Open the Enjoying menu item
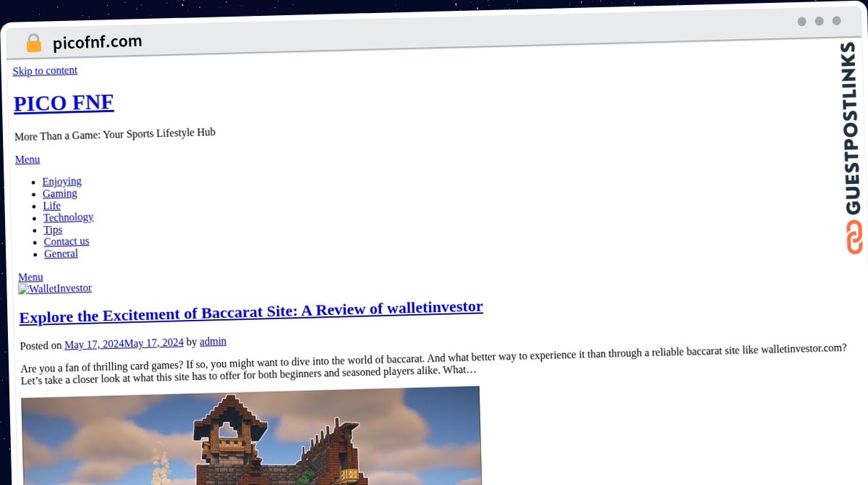The height and width of the screenshot is (485, 868). [61, 181]
